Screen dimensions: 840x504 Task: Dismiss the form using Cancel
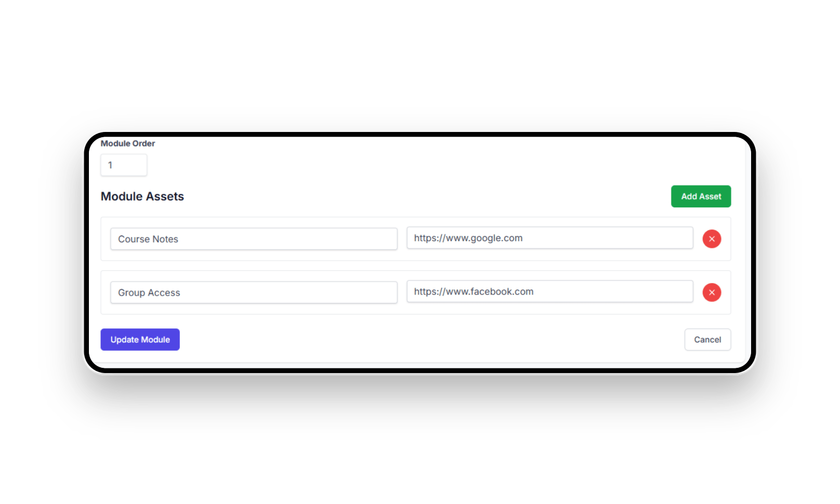707,339
